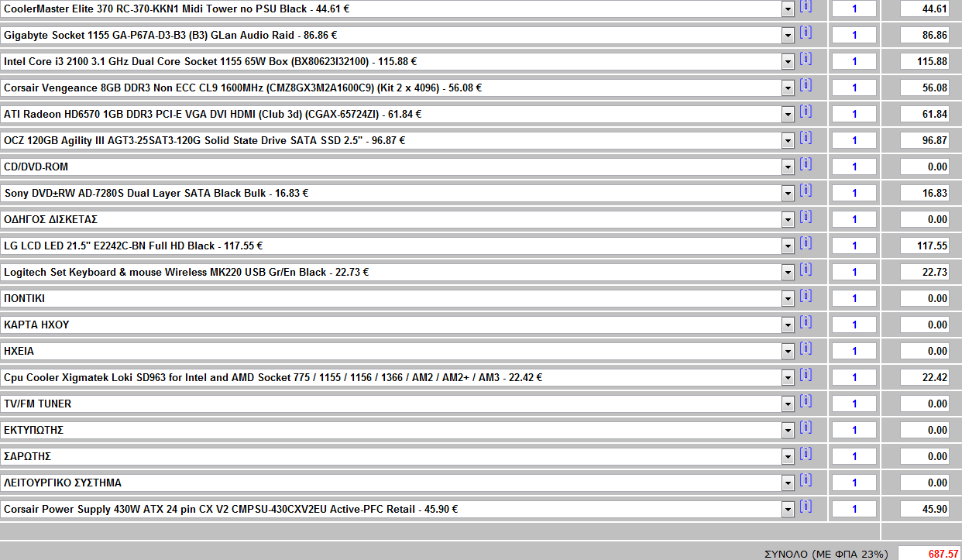Expand the TV/FM TUNER dropdown
Viewport: 962px width, 560px height.
click(788, 404)
